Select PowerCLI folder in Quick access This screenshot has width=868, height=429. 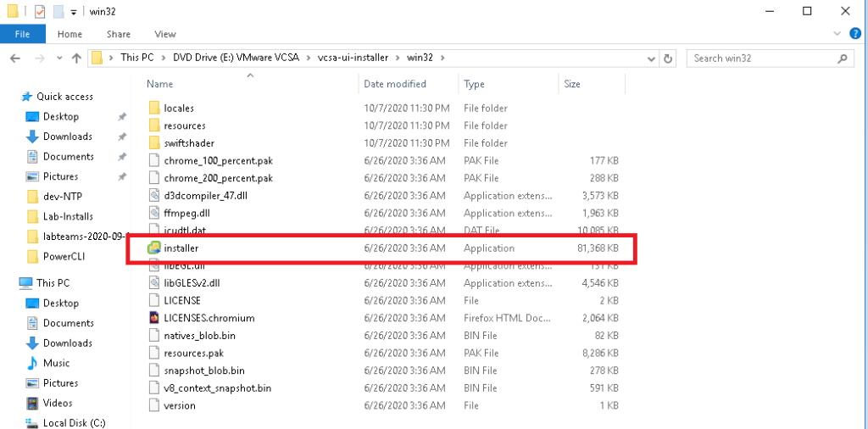pyautogui.click(x=64, y=256)
